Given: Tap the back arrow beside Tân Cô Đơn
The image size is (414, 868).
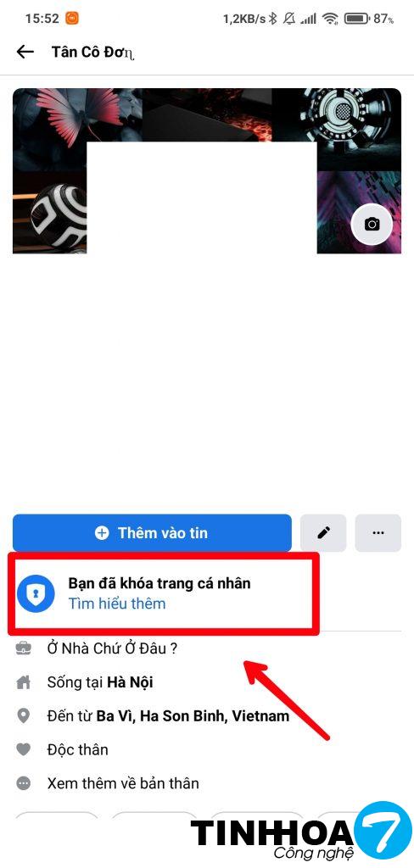Looking at the screenshot, I should [x=25, y=52].
